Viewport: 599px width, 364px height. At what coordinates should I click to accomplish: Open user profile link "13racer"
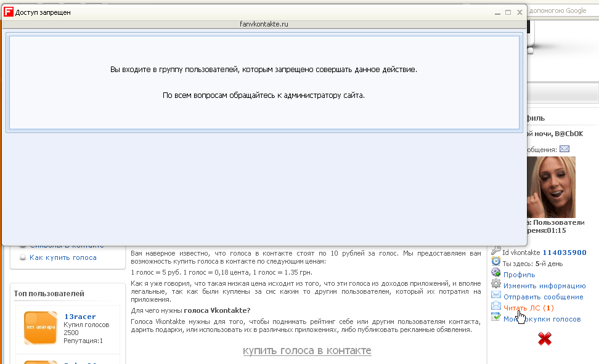[80, 316]
